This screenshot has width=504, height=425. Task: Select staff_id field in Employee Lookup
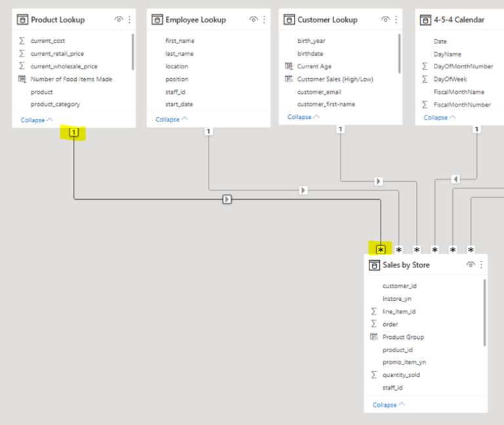coord(175,92)
